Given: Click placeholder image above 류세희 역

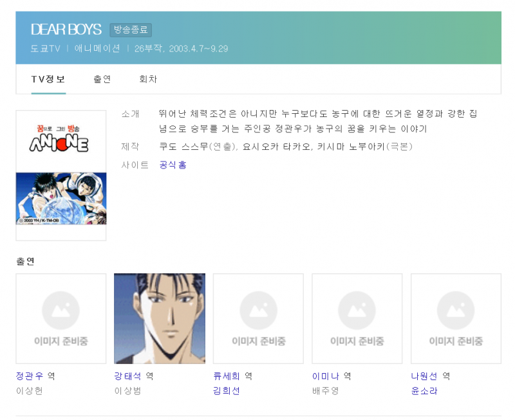Looking at the screenshot, I should [259, 318].
